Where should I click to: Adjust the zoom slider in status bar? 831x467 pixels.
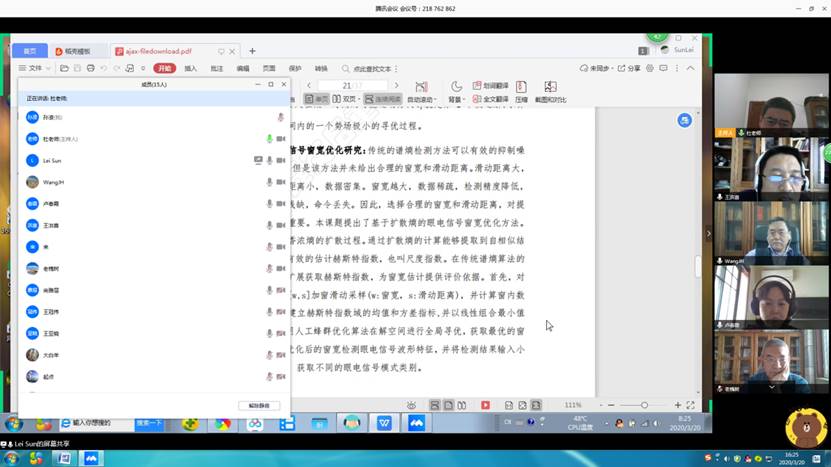pos(644,405)
